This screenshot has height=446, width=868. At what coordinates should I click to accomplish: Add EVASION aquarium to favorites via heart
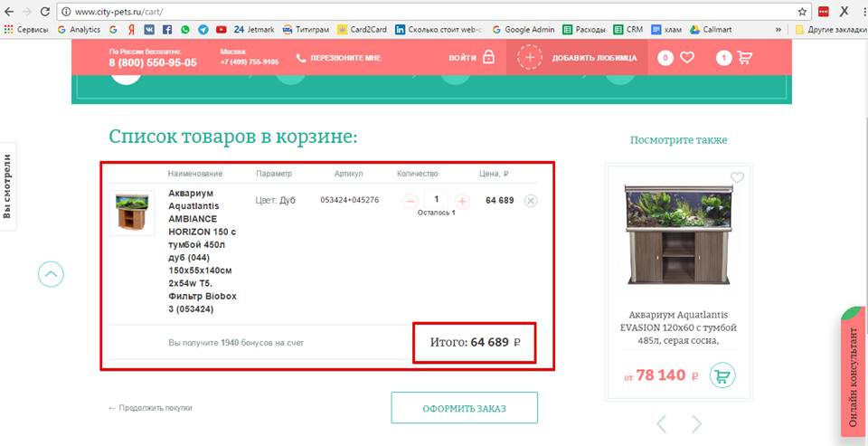click(738, 177)
